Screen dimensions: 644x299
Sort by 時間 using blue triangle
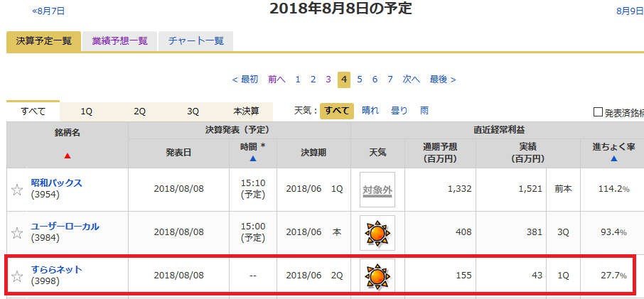pos(252,159)
